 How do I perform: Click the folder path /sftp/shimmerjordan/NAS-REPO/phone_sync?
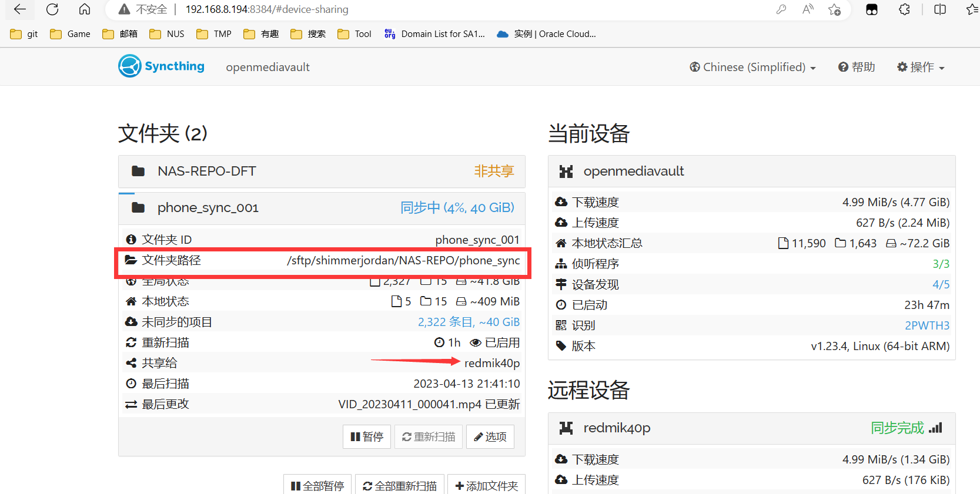point(403,260)
